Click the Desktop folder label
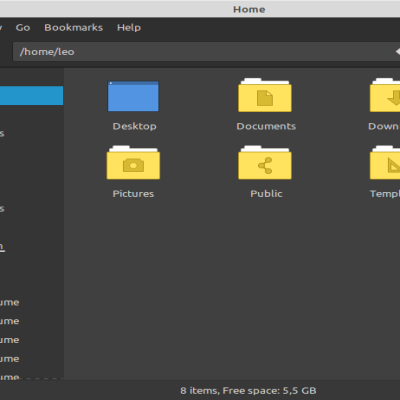Viewport: 400px width, 400px height. [x=135, y=126]
